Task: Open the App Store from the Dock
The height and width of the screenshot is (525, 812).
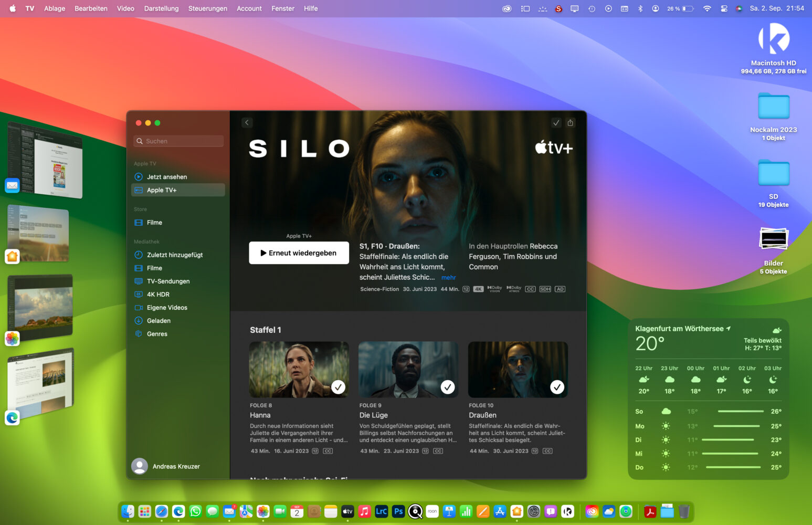Action: click(500, 511)
